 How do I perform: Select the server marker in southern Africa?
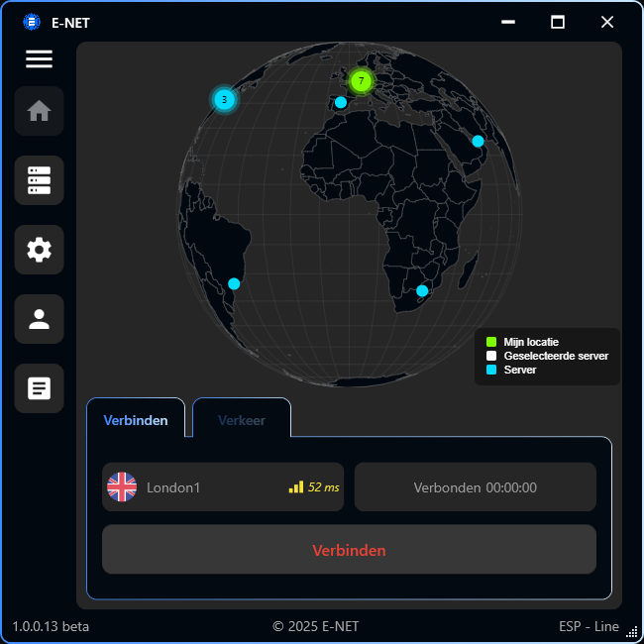coord(422,290)
